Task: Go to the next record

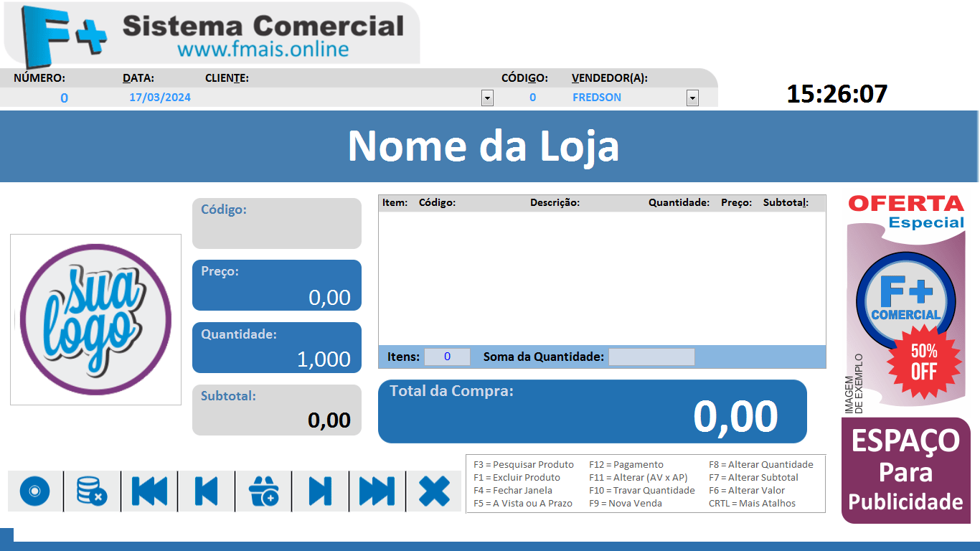Action: 320,491
